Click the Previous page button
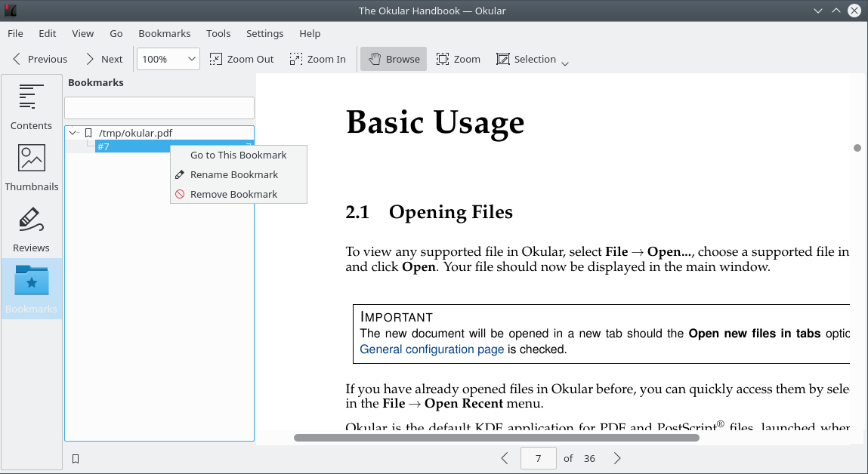The width and height of the screenshot is (868, 474). [x=39, y=59]
